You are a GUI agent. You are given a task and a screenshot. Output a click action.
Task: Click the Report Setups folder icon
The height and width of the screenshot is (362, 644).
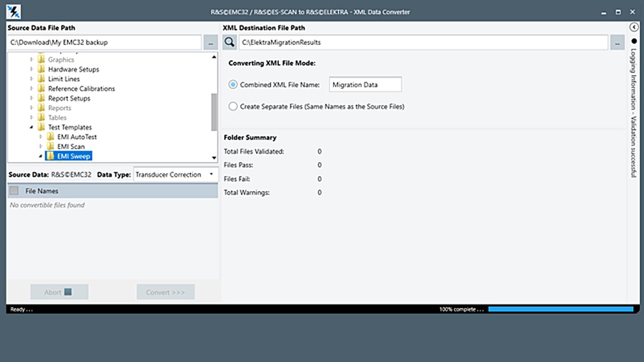tap(41, 98)
